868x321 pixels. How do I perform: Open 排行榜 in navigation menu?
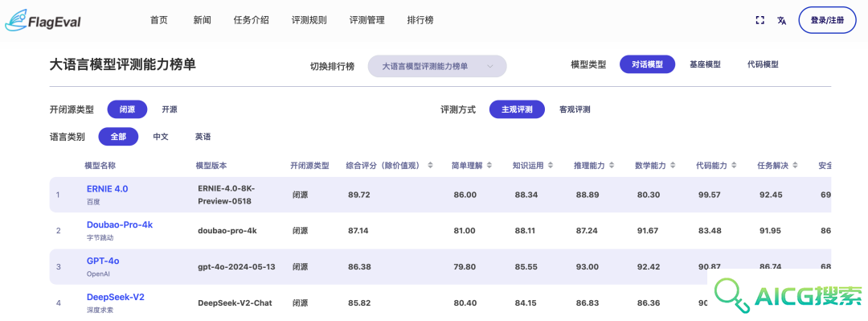[x=420, y=20]
